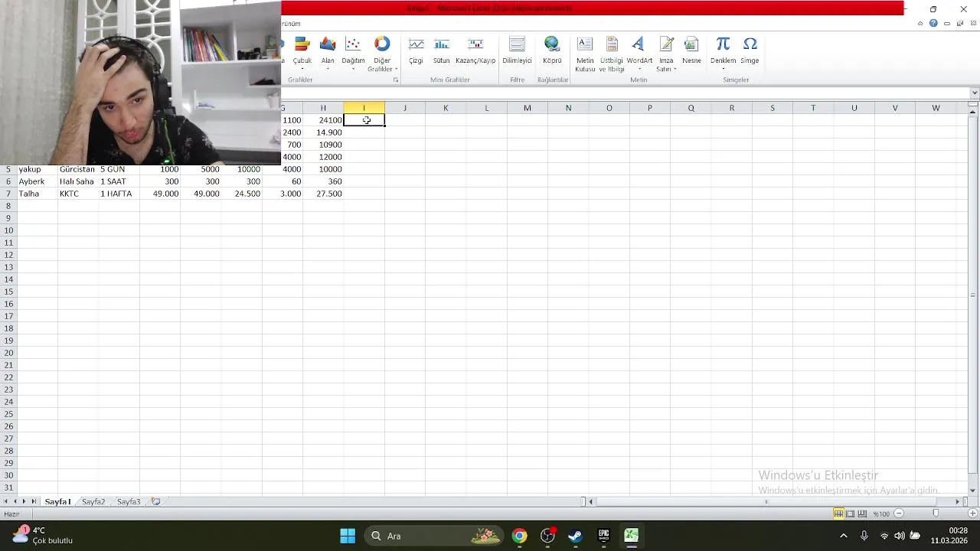
Task: Click the zoom slider handle
Action: (x=936, y=514)
